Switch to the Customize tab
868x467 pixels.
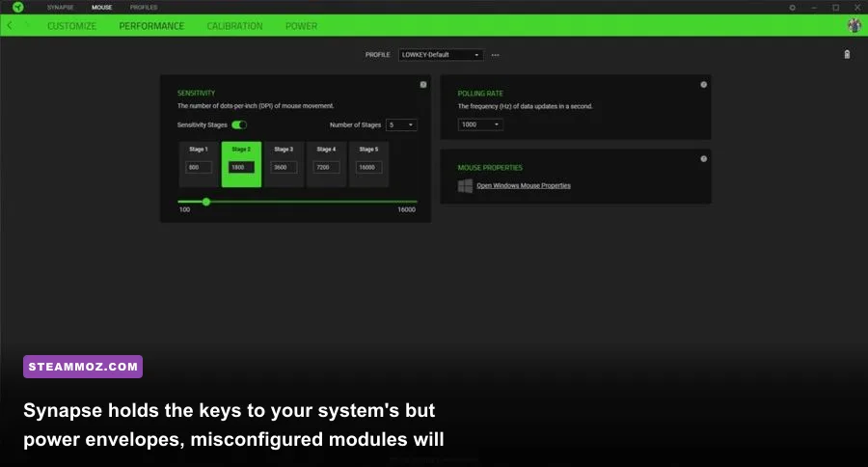(x=72, y=26)
